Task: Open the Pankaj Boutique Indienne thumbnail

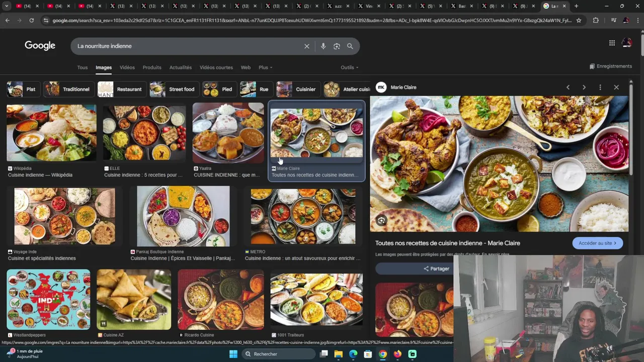Action: [x=183, y=216]
